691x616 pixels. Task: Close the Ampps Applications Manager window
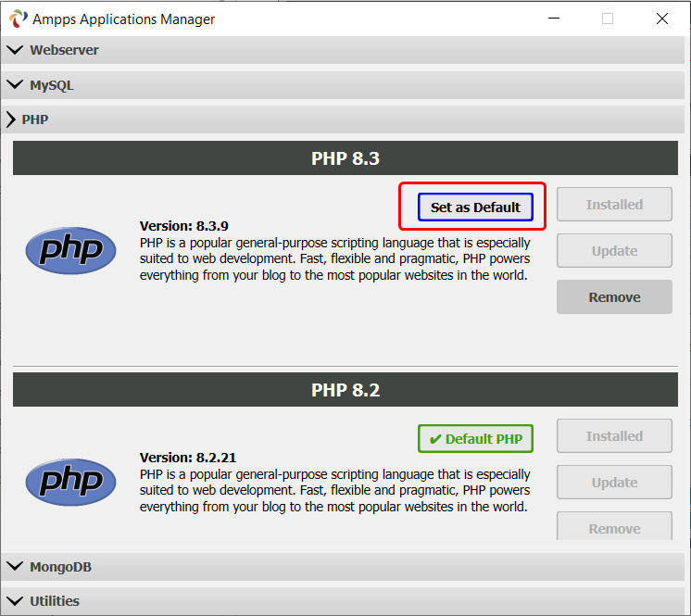tap(662, 19)
